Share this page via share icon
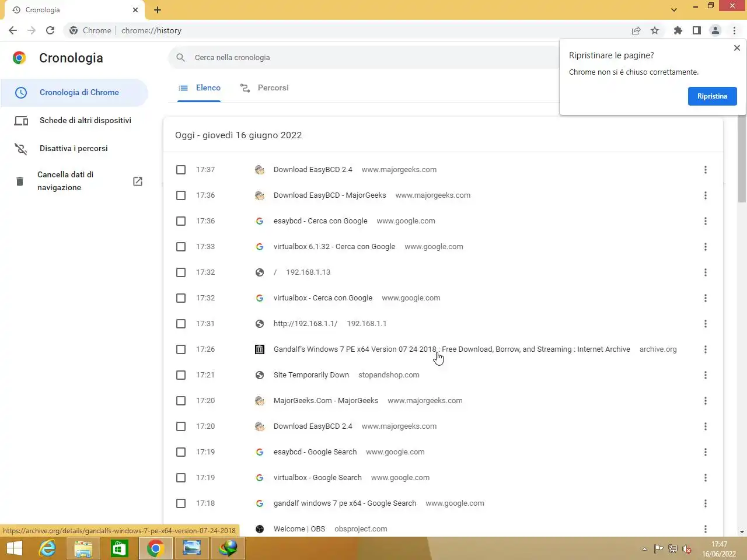 click(636, 30)
